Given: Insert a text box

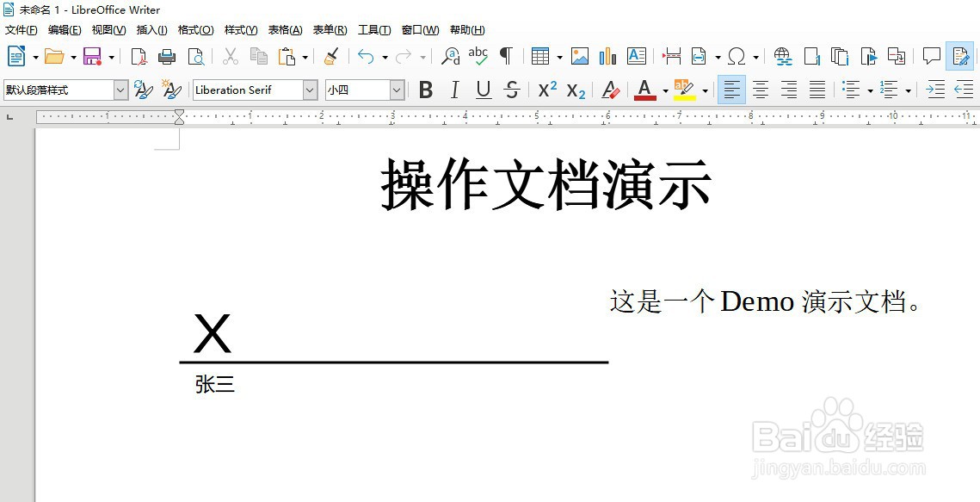Looking at the screenshot, I should tap(637, 55).
